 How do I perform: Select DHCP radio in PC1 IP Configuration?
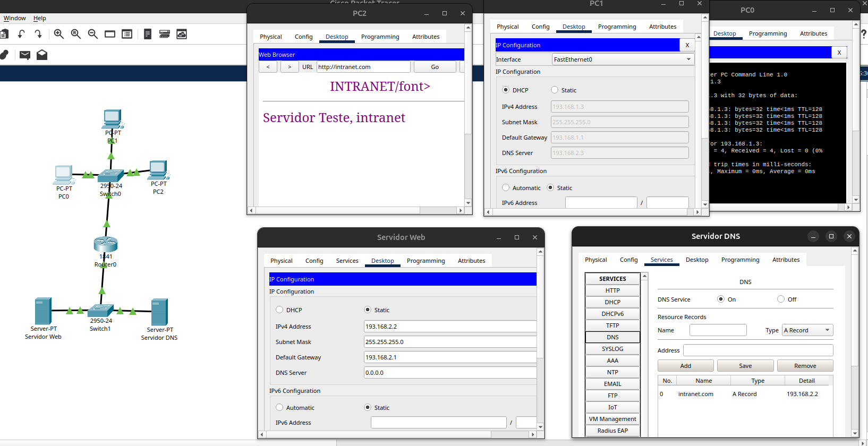506,90
